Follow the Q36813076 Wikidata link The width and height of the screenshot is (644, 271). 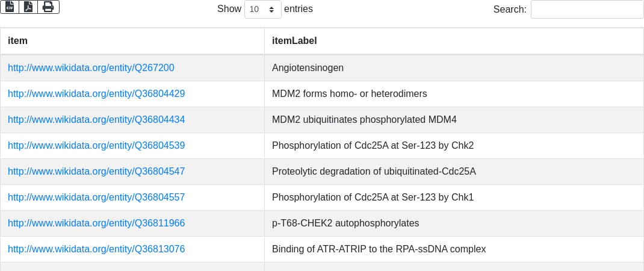coord(96,249)
